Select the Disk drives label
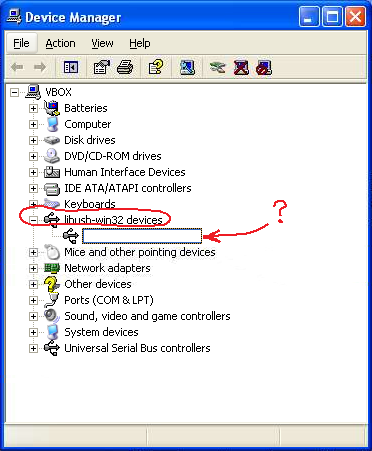 click(x=90, y=140)
